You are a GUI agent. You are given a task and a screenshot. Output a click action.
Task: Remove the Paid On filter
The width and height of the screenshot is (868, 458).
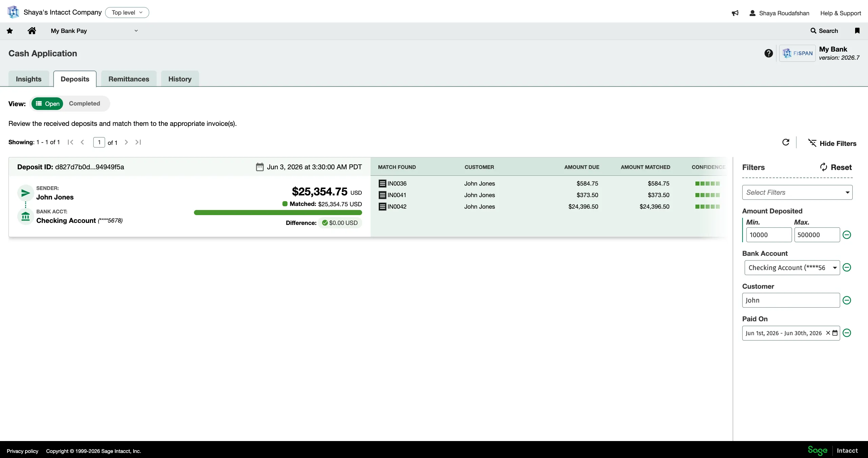(x=847, y=333)
